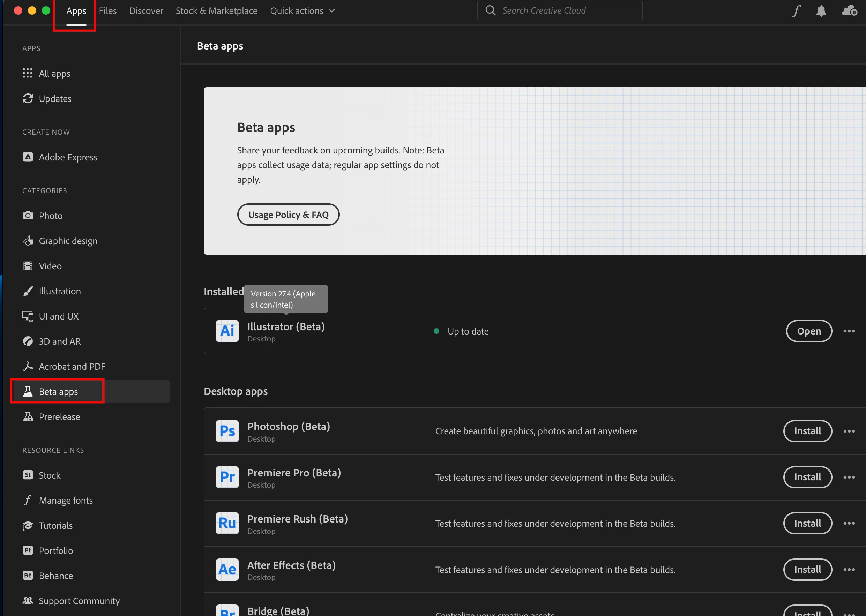Expand Quick actions dropdown
Screen dimensions: 866x616
pos(302,10)
